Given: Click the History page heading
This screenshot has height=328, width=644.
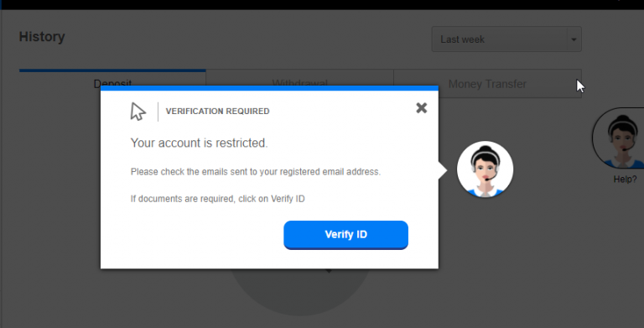Looking at the screenshot, I should coord(42,37).
